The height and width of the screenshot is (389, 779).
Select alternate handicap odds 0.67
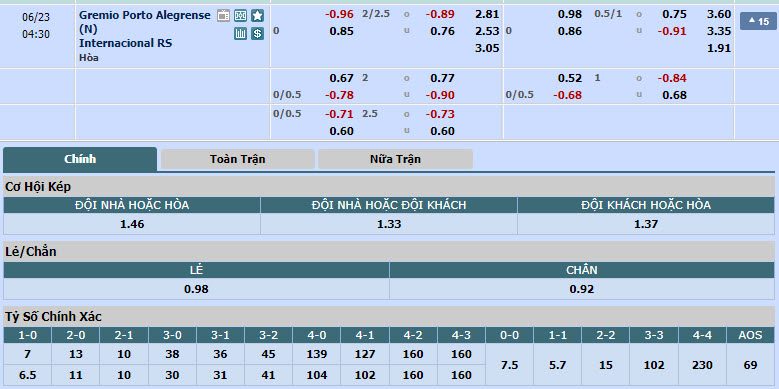(342, 78)
